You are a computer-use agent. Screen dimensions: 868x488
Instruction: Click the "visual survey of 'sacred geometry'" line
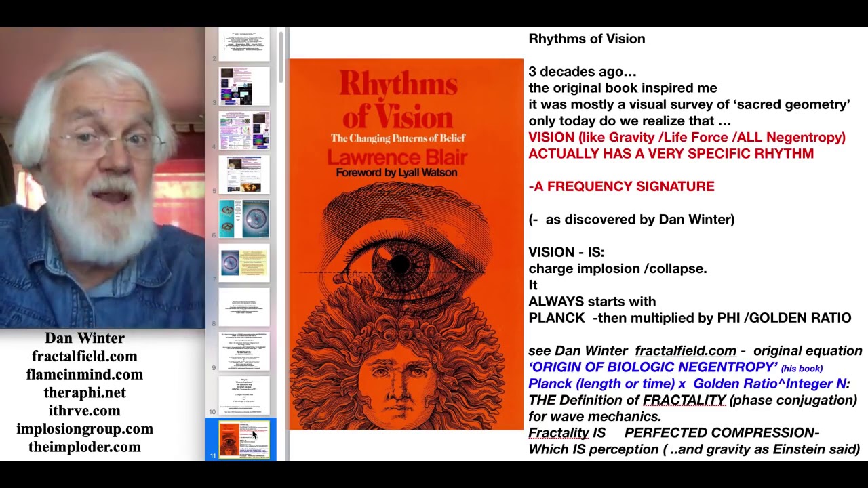(x=689, y=104)
